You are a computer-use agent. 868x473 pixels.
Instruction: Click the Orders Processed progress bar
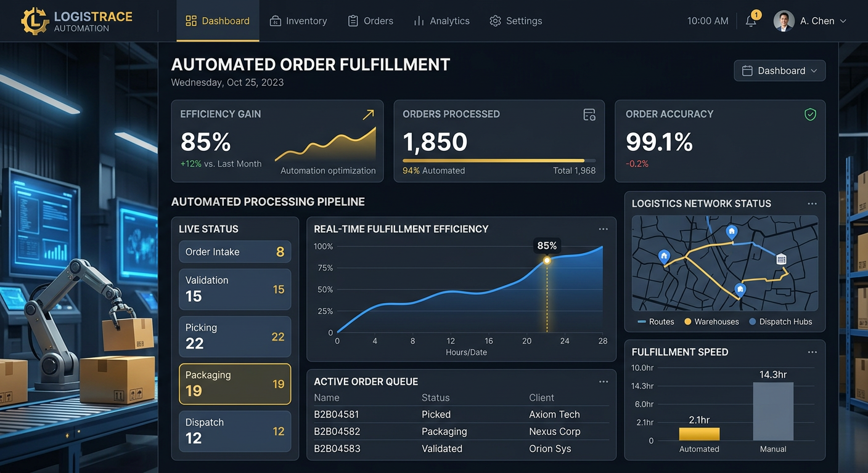pyautogui.click(x=499, y=161)
